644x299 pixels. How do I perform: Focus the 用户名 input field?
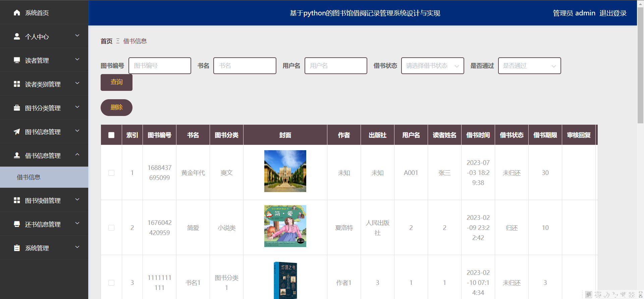pyautogui.click(x=336, y=66)
